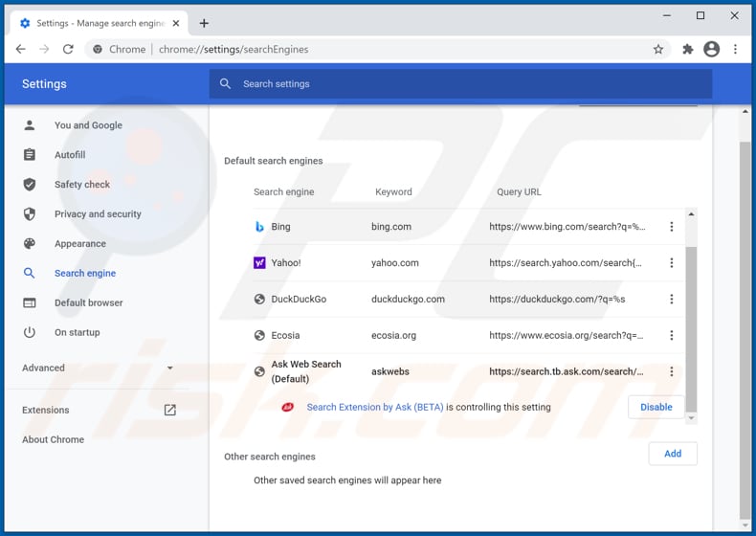Click the search magnifier icon in Settings

(225, 84)
